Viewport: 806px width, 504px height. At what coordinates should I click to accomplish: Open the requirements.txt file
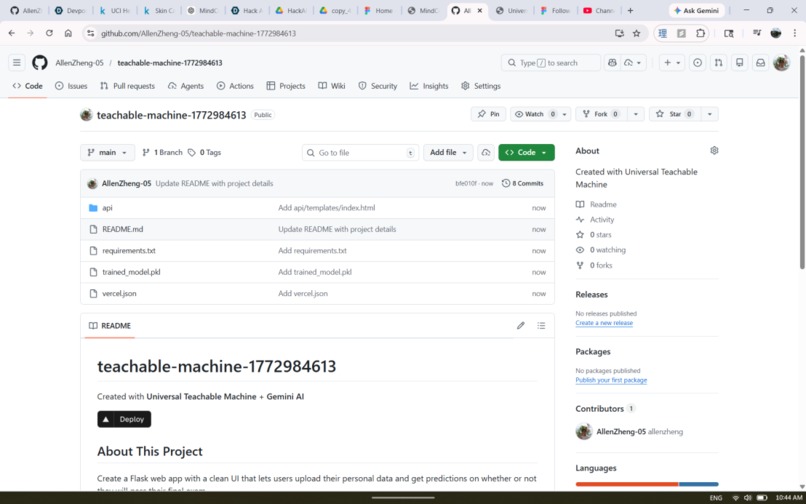pyautogui.click(x=129, y=250)
